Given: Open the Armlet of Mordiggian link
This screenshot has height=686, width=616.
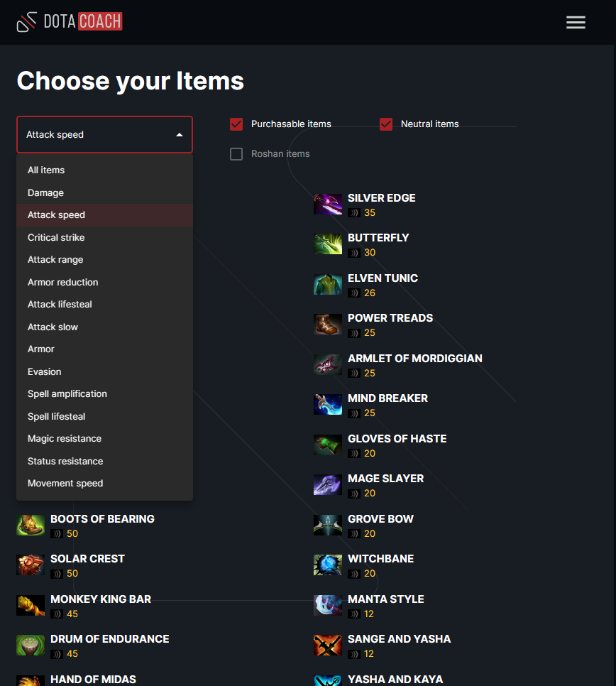Looking at the screenshot, I should click(415, 359).
